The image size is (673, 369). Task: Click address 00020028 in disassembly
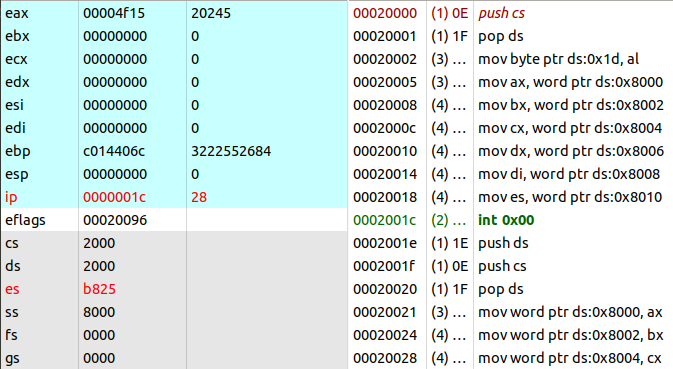click(385, 358)
